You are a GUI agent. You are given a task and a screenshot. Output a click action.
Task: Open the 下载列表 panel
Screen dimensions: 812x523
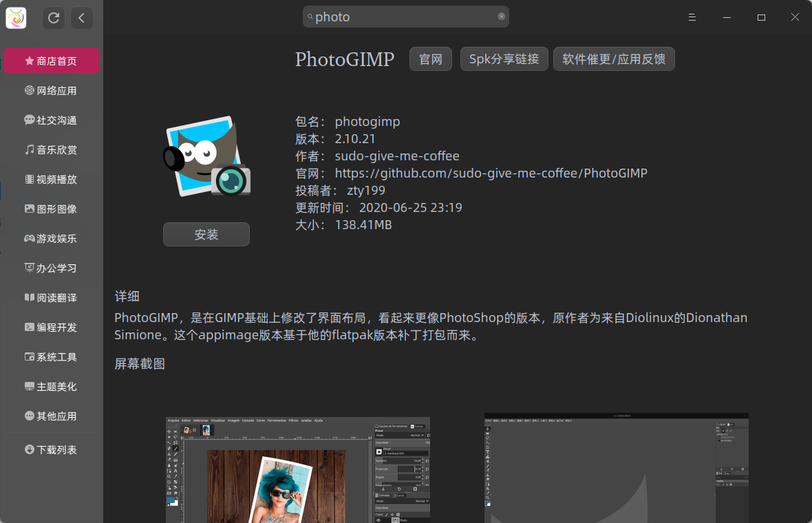(x=52, y=449)
